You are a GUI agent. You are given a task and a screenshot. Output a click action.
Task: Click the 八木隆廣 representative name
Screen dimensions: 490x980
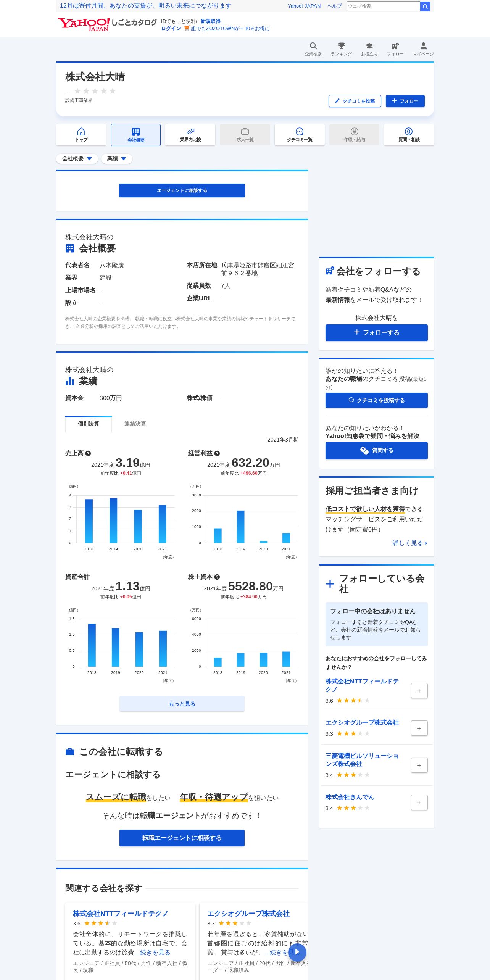pos(112,265)
